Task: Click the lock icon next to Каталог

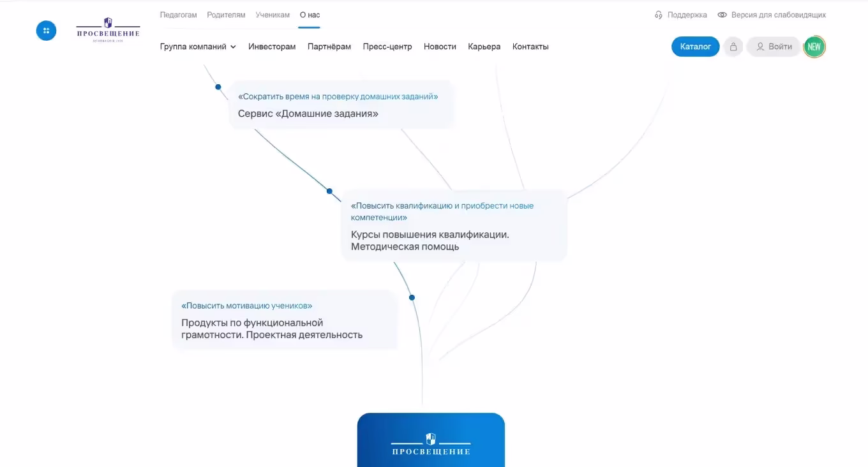Action: (x=733, y=47)
